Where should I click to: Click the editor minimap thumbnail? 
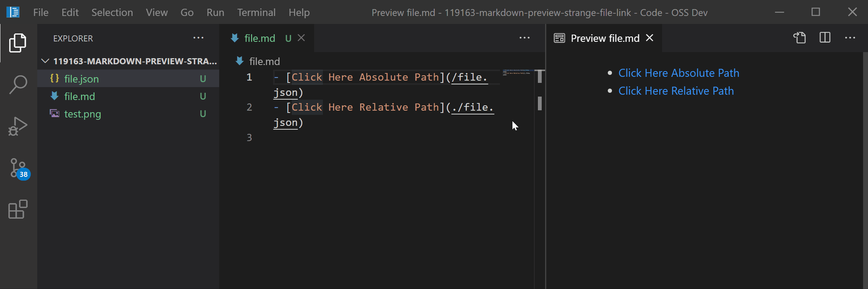click(x=517, y=72)
